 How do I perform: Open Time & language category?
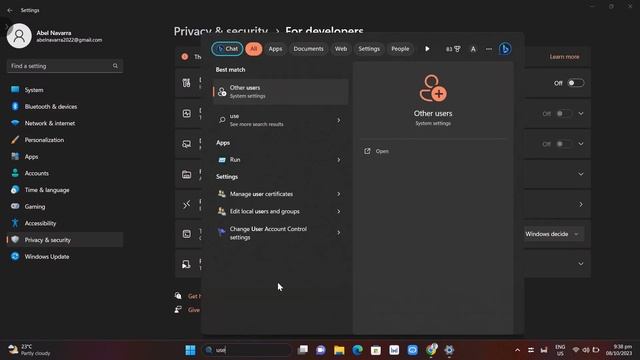[65, 190]
